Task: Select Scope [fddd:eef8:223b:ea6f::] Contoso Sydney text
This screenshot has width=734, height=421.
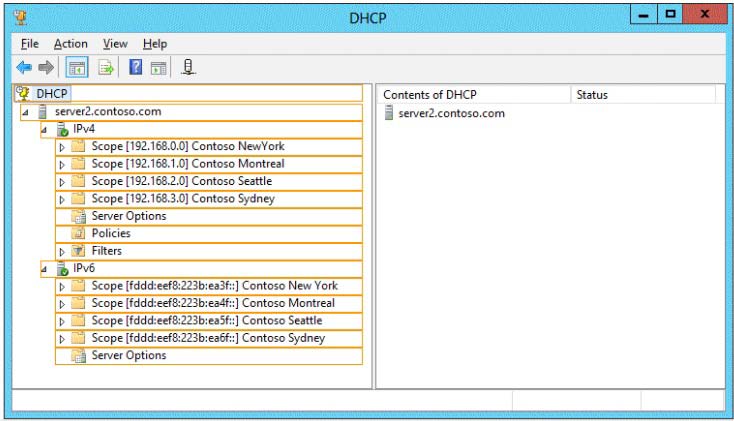Action: pos(208,338)
